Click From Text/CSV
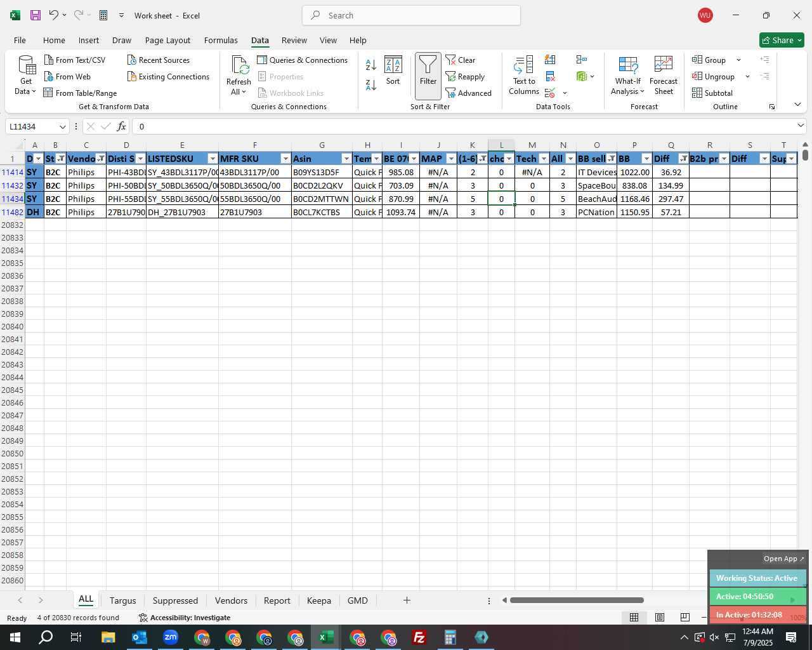This screenshot has height=650, width=812. pyautogui.click(x=75, y=60)
